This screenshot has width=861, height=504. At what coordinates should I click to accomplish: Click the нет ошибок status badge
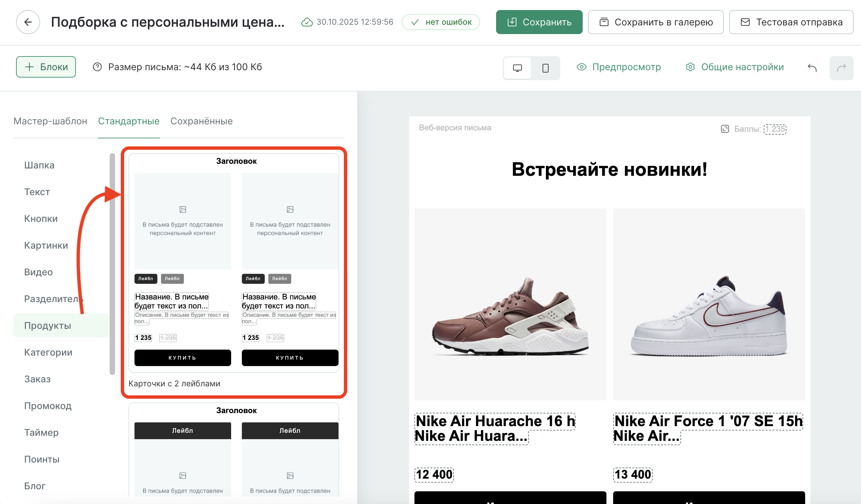[x=441, y=22]
